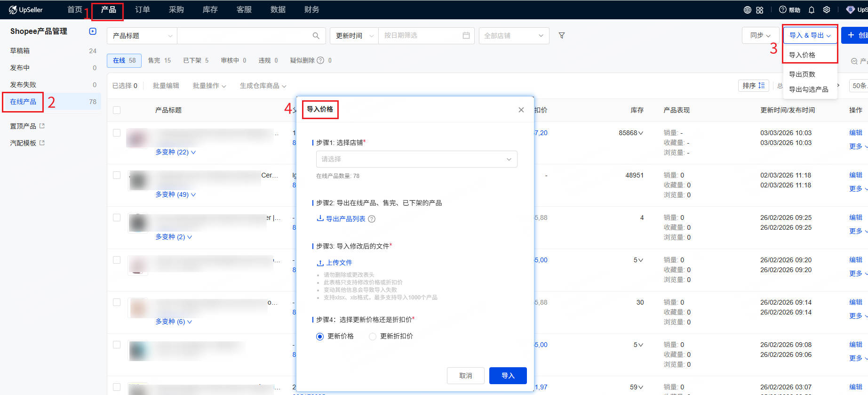Select the 更新折扣价 radio option
The image size is (868, 395).
pyautogui.click(x=373, y=336)
